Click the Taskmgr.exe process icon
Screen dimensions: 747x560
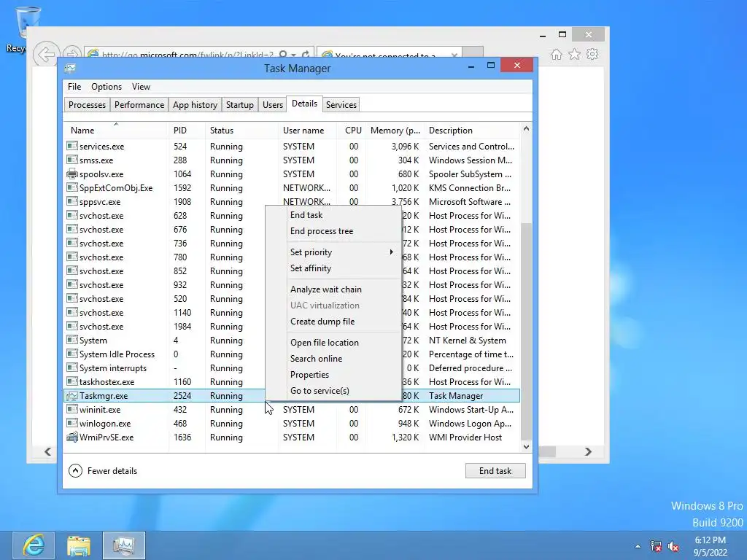pyautogui.click(x=72, y=395)
